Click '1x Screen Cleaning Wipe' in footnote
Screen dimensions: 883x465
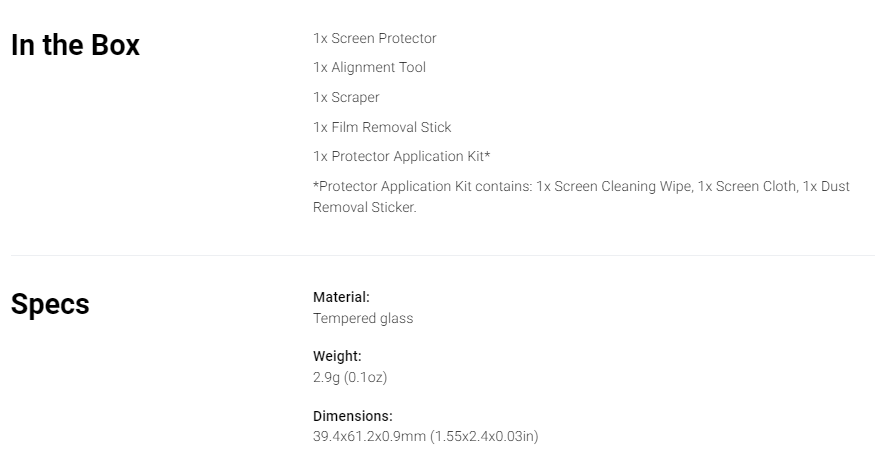[614, 186]
